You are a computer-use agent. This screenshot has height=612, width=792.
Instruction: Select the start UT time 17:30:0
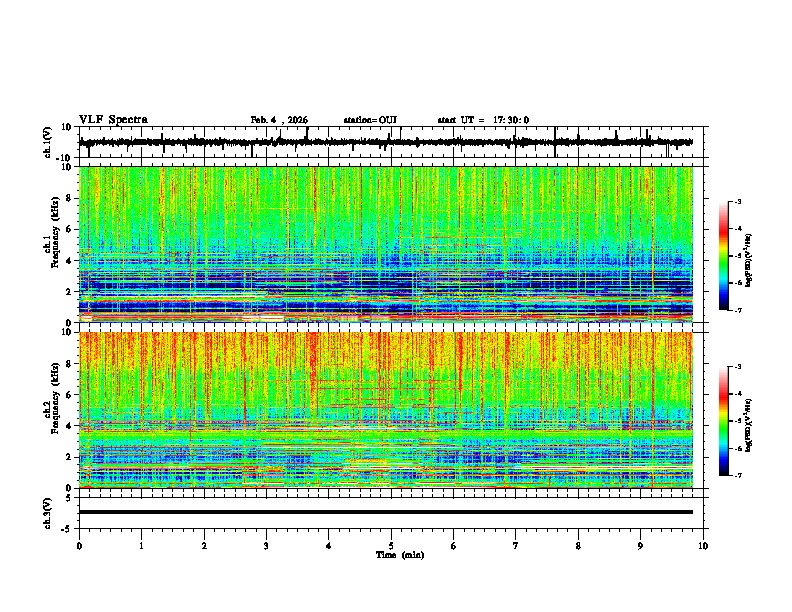(x=511, y=120)
